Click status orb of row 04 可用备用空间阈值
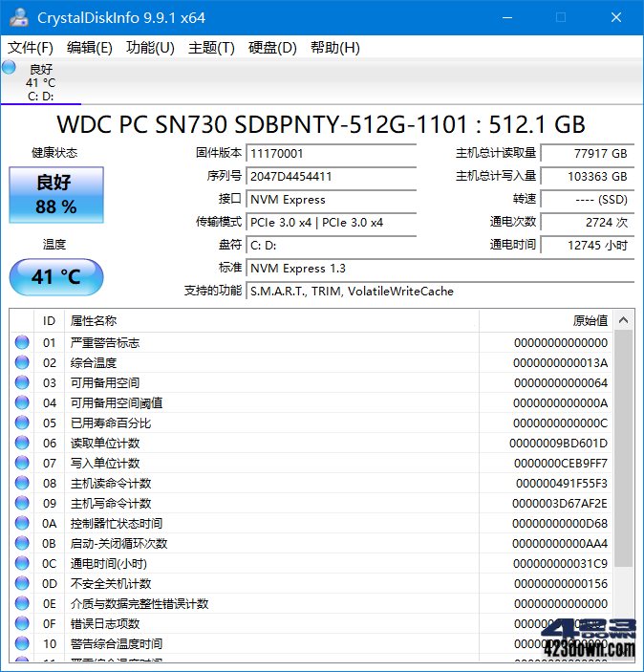The image size is (644, 672). point(22,402)
